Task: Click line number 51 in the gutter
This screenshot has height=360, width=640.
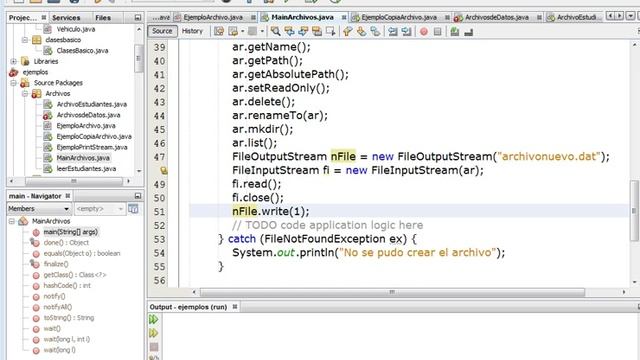Action: tap(159, 212)
